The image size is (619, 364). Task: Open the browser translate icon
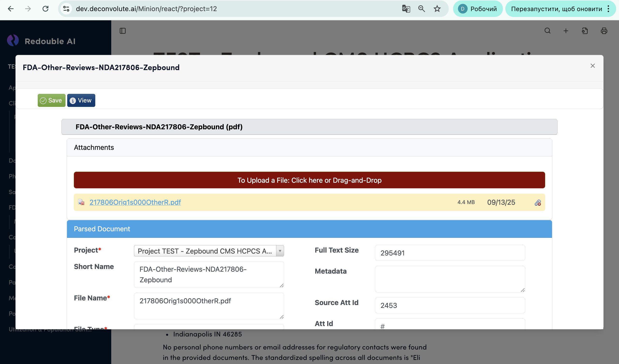[406, 9]
